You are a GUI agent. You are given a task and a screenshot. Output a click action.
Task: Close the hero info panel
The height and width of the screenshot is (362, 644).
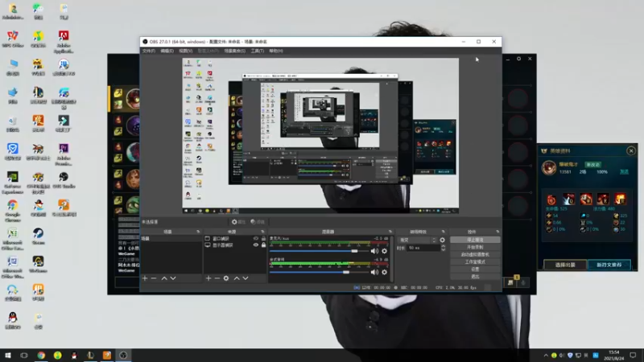click(x=631, y=150)
